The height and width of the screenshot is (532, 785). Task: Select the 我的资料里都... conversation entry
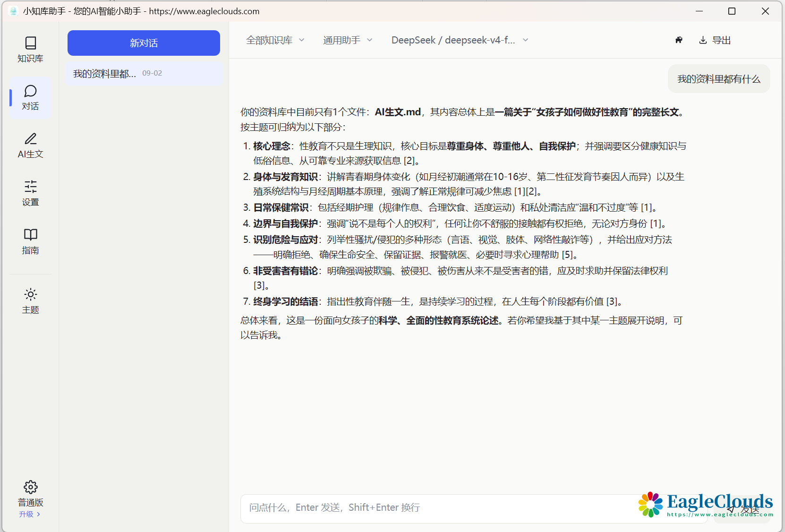[144, 73]
